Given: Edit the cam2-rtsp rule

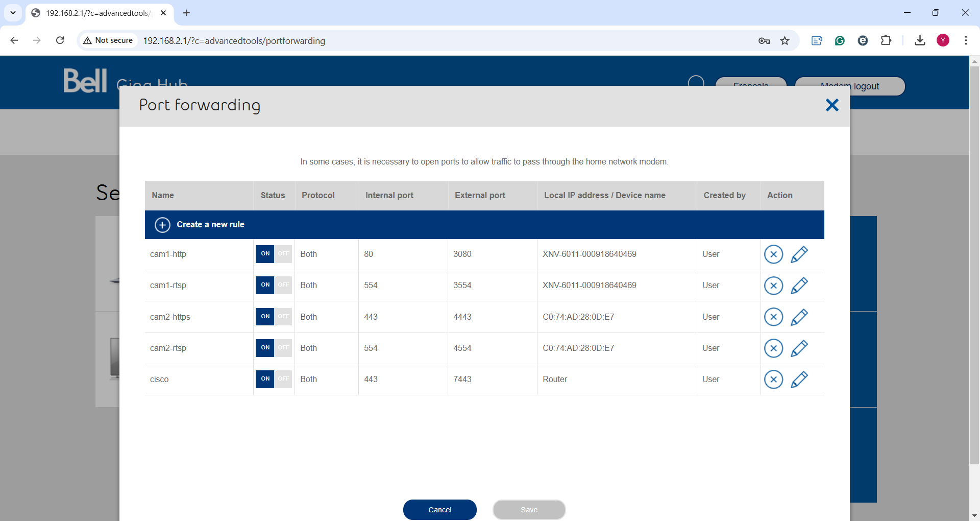Looking at the screenshot, I should tap(799, 348).
